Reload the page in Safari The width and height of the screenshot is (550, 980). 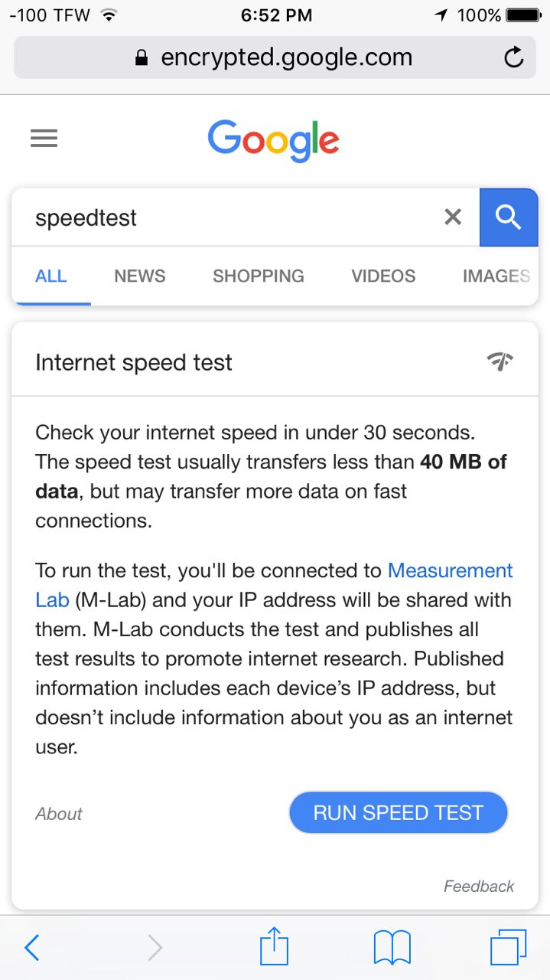[514, 57]
